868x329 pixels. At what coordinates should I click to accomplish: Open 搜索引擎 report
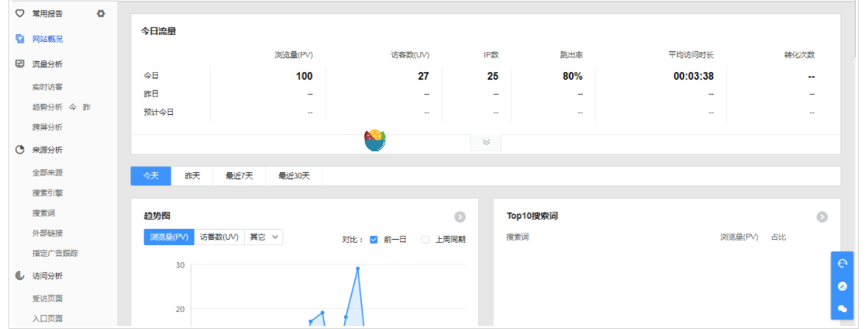[x=47, y=192]
